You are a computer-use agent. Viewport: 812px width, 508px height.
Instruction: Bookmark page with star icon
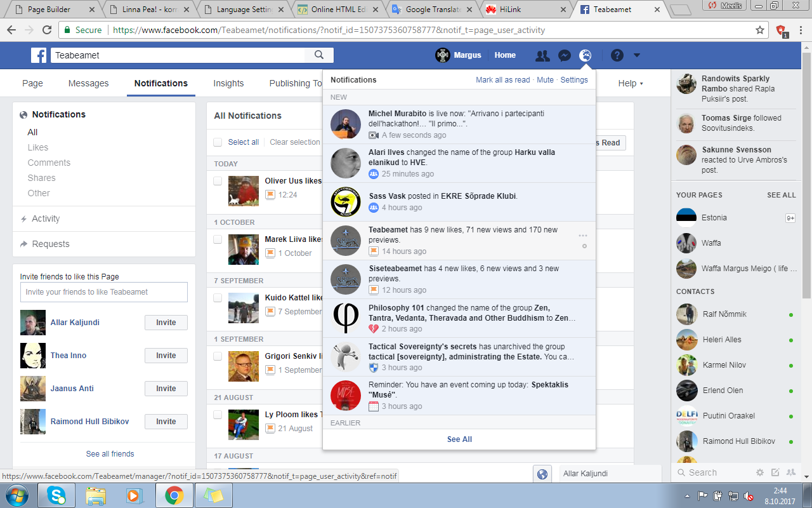(x=760, y=30)
